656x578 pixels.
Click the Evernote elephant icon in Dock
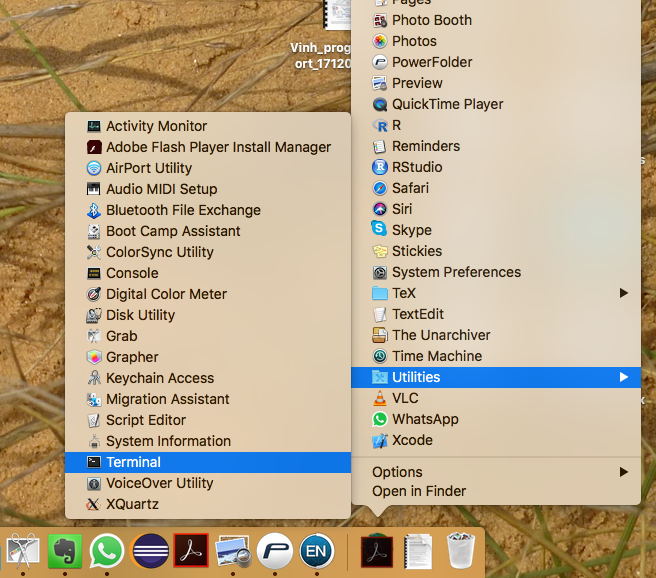pos(64,551)
